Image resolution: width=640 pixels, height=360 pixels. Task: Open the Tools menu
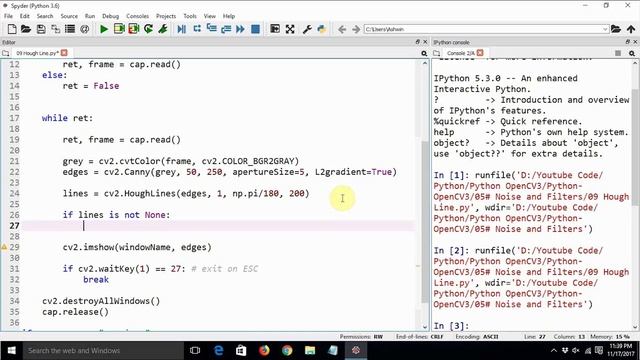pyautogui.click(x=190, y=16)
